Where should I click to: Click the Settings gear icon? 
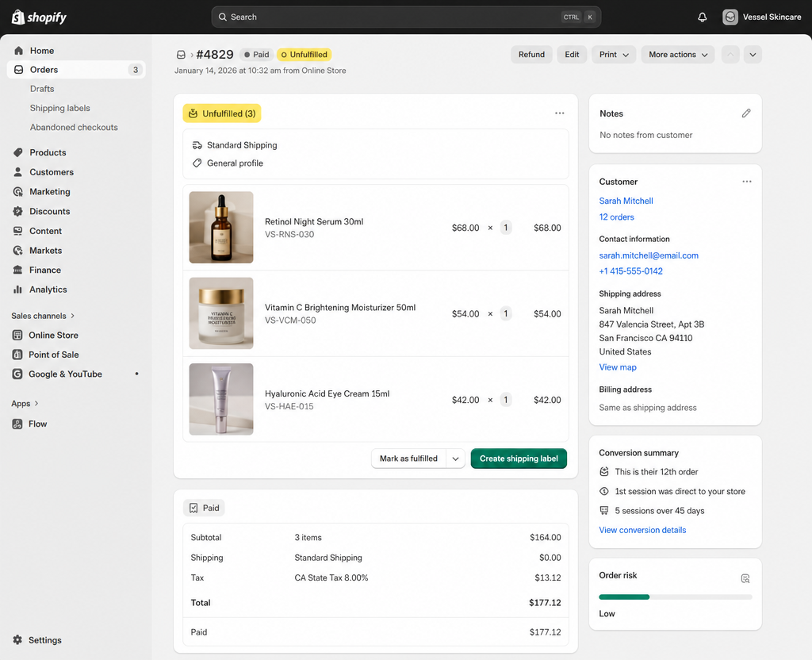tap(17, 640)
